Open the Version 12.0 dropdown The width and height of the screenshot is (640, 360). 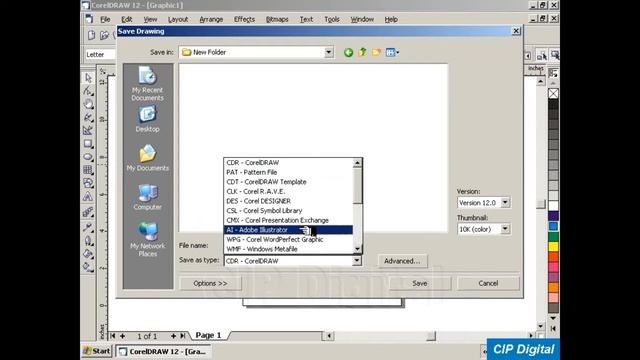(x=505, y=202)
